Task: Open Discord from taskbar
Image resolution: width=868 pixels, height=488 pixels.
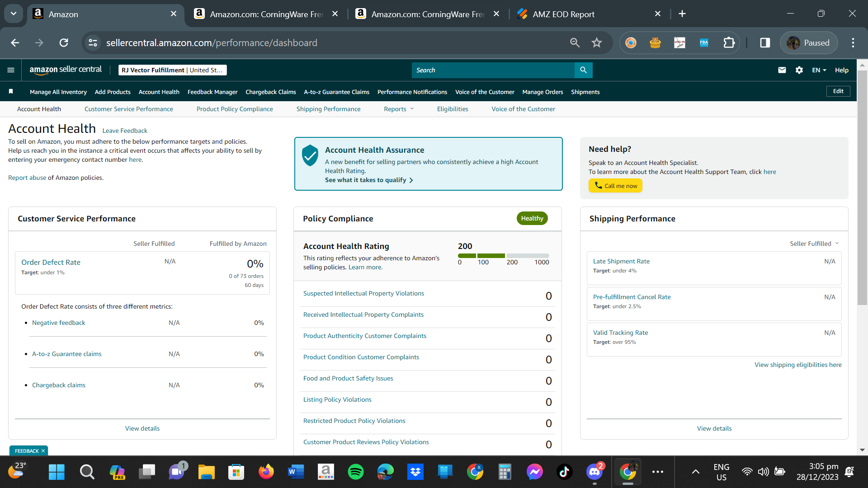Action: tap(594, 472)
